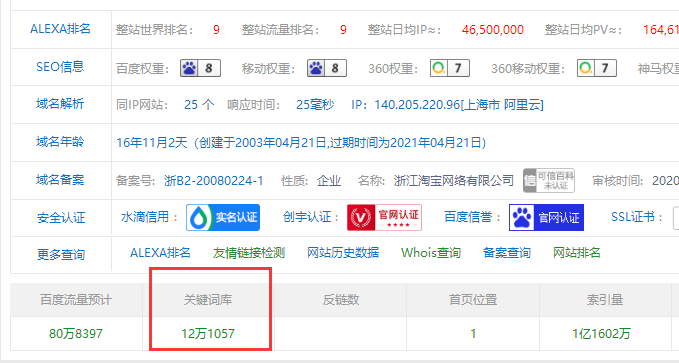Click the 更多查询 row label

(61, 255)
